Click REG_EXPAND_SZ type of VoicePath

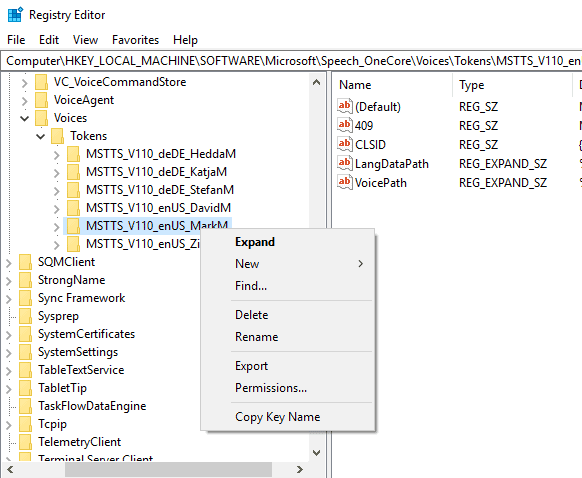click(503, 183)
